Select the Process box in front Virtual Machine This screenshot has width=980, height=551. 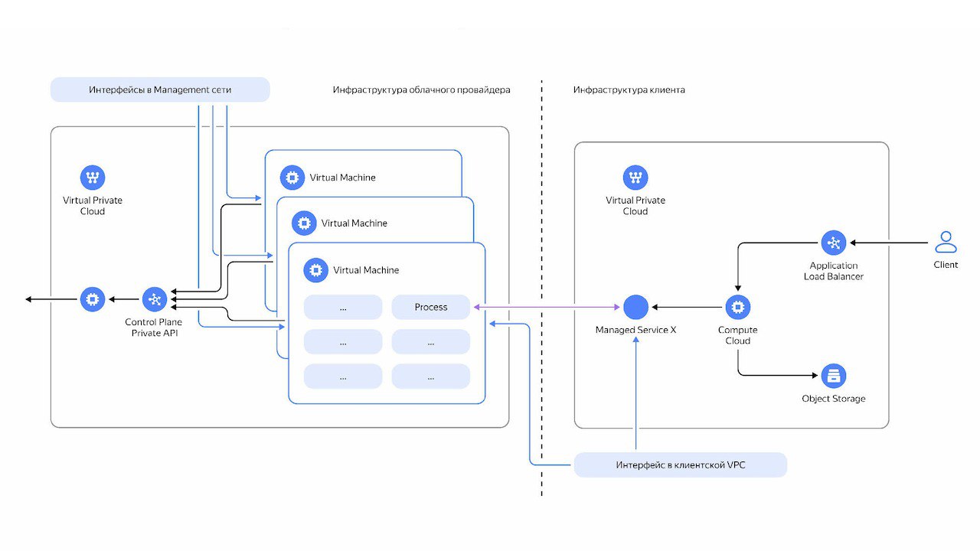click(x=431, y=307)
